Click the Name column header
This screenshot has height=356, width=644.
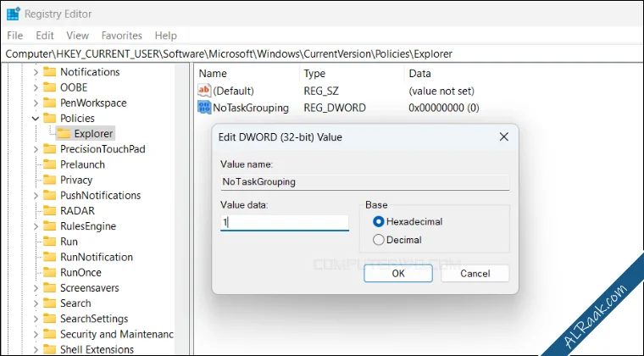[x=213, y=74]
